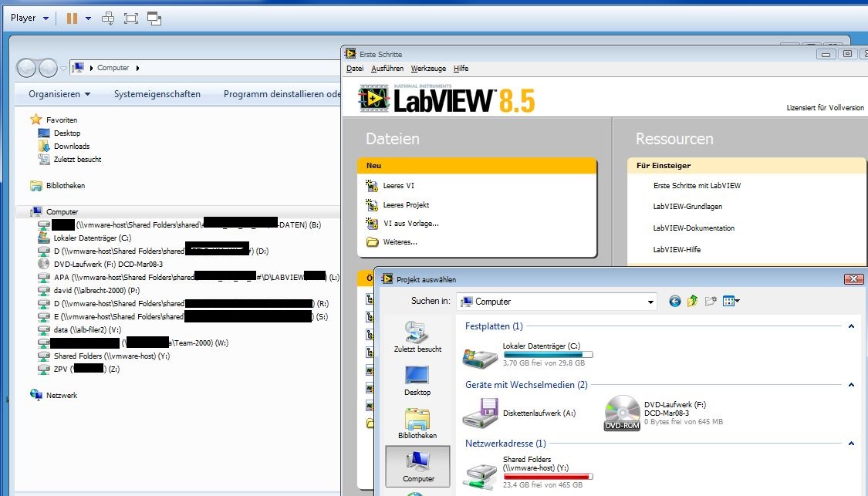Click the Netzwerk icon in Explorer sidebar

(36, 395)
